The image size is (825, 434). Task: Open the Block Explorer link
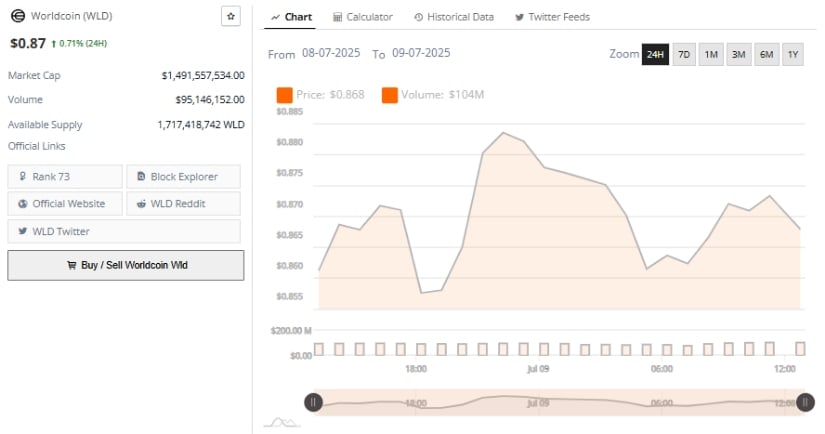[183, 176]
